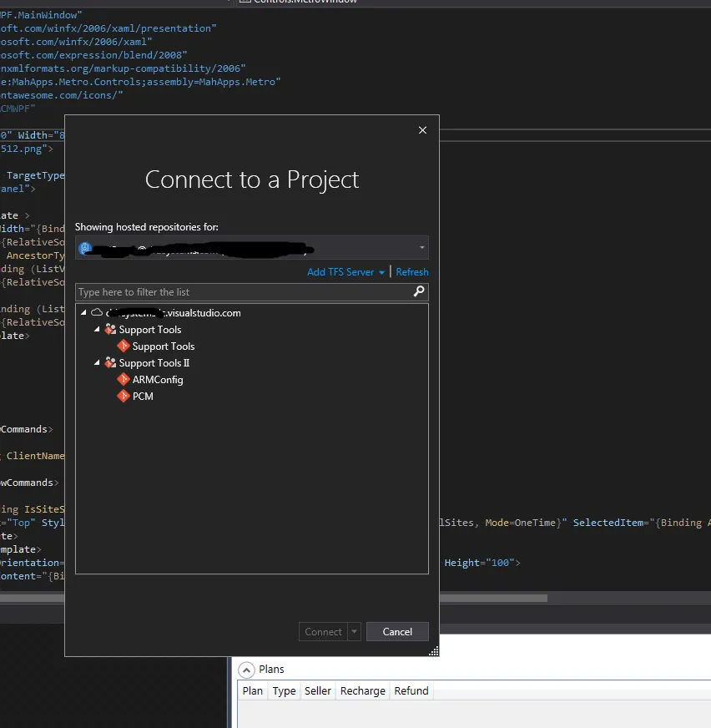Click the Height="100" text in the editor
Viewport: 711px width, 728px height.
tap(479, 563)
